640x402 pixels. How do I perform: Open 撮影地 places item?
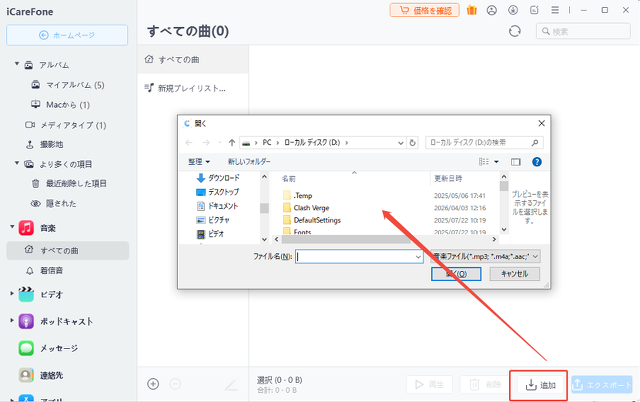tap(44, 144)
